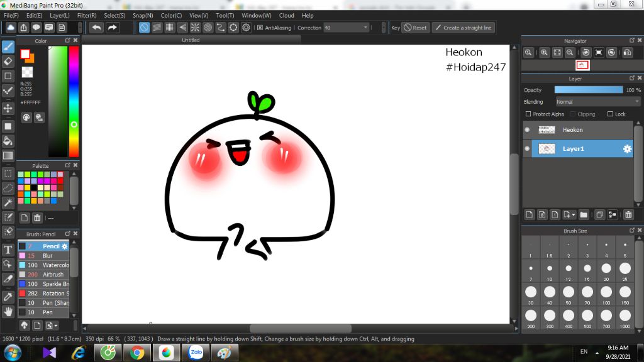Open the Snap menu
644x362 pixels.
[x=143, y=15]
